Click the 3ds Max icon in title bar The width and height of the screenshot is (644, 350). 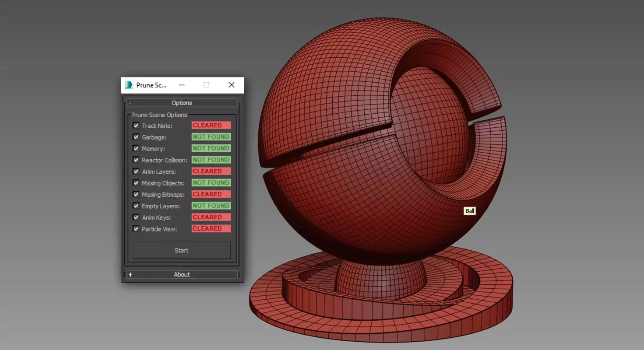[129, 85]
